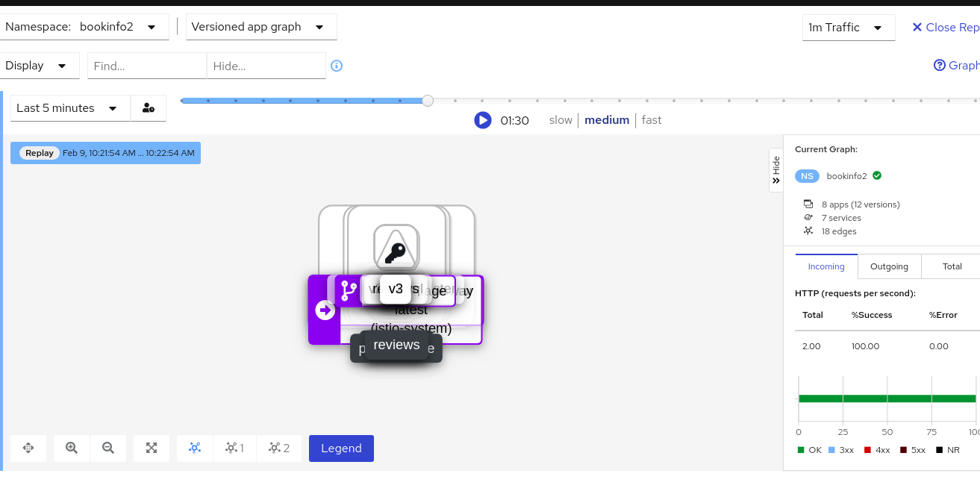
Task: Apply graph layout 2
Action: tap(279, 448)
